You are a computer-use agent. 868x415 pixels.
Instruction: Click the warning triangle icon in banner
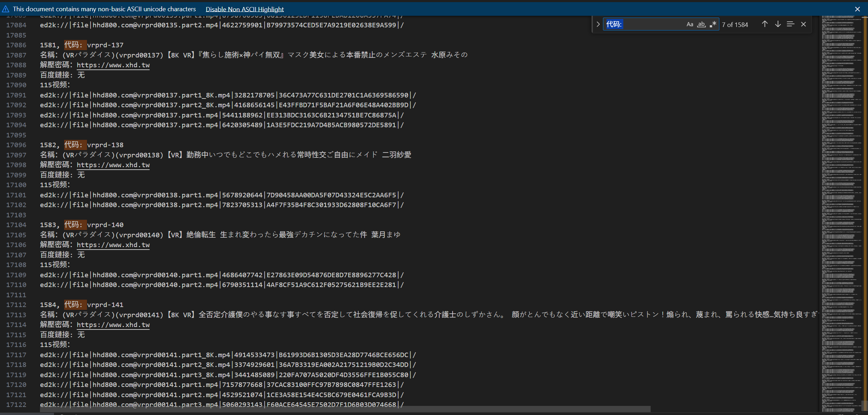pyautogui.click(x=6, y=9)
